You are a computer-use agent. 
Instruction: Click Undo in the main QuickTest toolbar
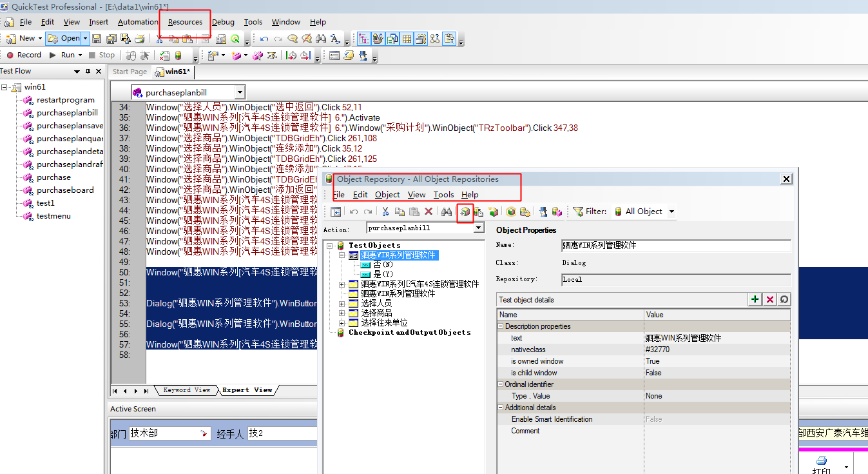(x=264, y=39)
